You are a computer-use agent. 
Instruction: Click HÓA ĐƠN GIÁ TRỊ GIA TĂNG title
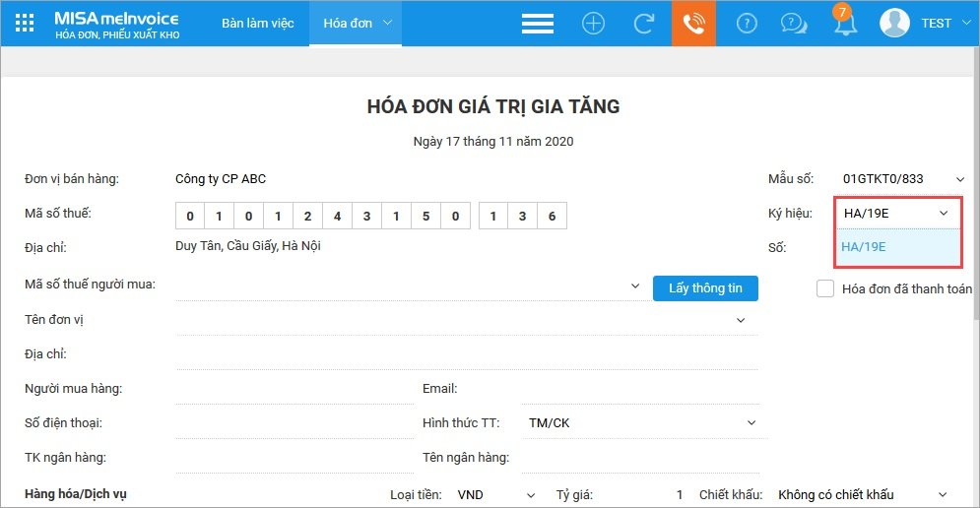(x=493, y=107)
